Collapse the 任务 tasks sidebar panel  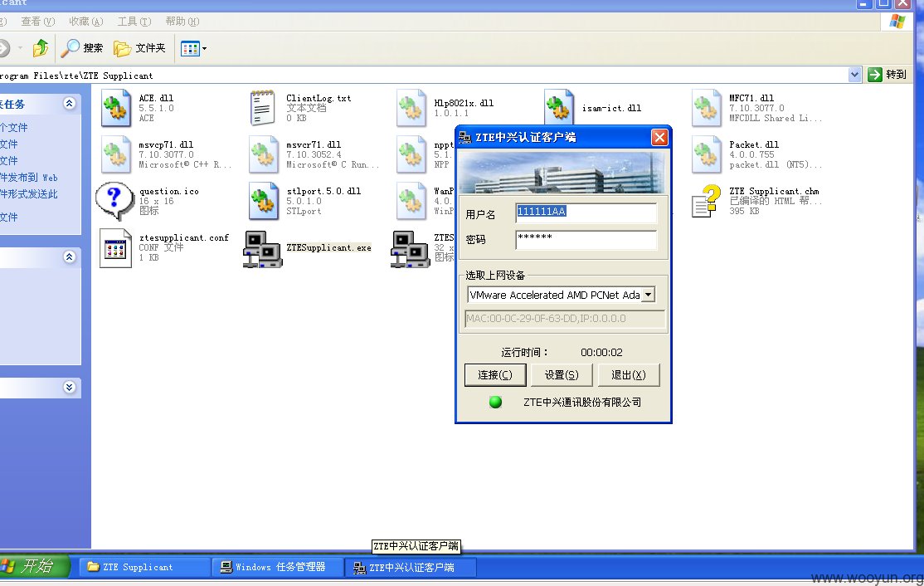pyautogui.click(x=69, y=104)
